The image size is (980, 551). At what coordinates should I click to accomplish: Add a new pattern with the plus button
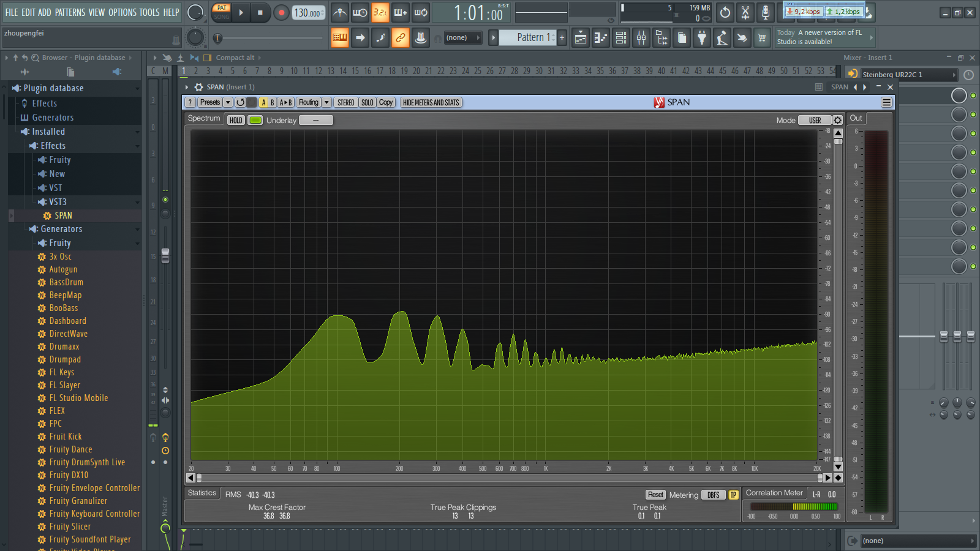pos(562,37)
